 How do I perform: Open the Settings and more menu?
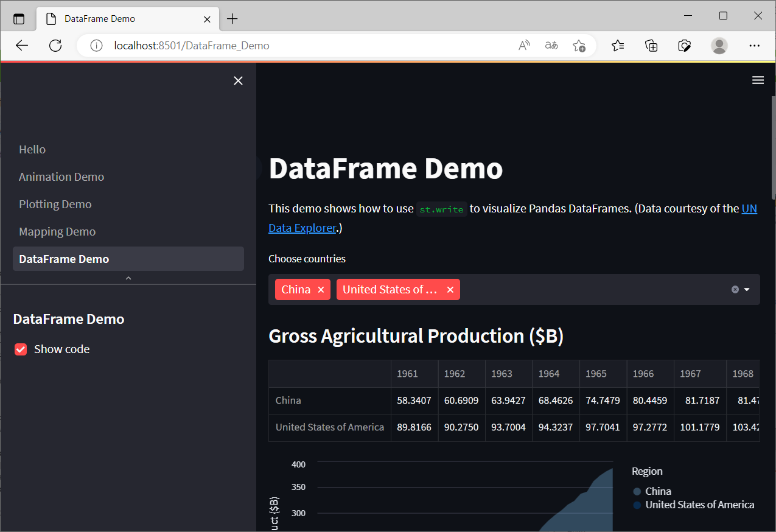pyautogui.click(x=754, y=45)
